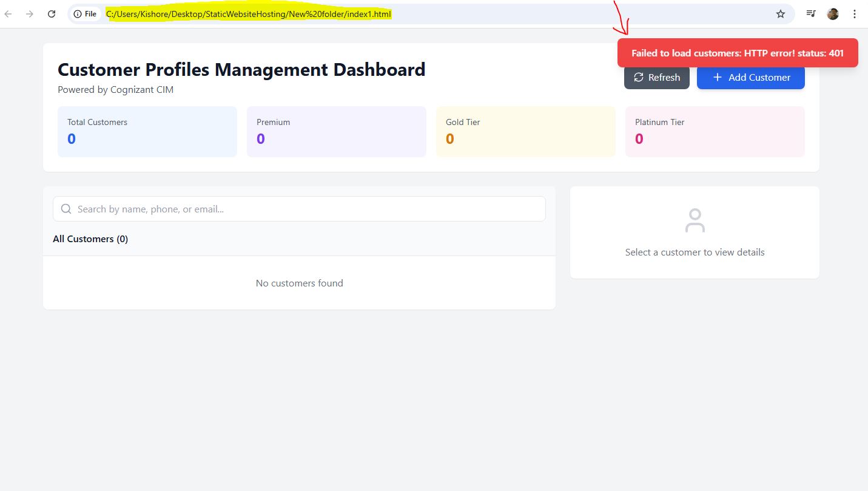Open the File site info chip
Screen dimensions: 868x491
click(x=85, y=14)
